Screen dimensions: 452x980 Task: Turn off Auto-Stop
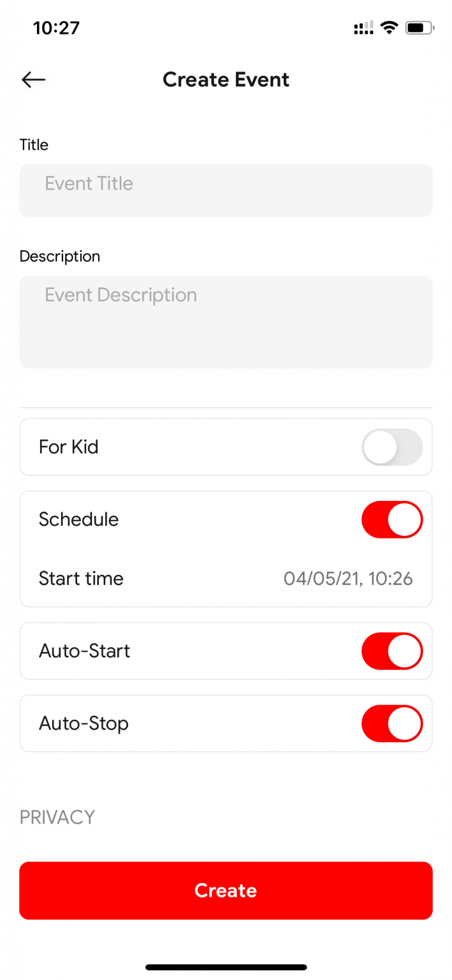[391, 724]
